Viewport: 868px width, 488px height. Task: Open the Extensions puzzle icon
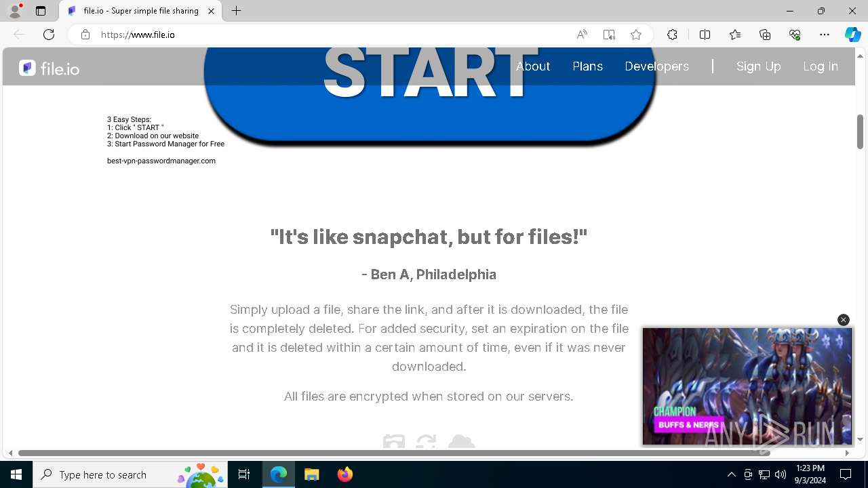tap(672, 35)
